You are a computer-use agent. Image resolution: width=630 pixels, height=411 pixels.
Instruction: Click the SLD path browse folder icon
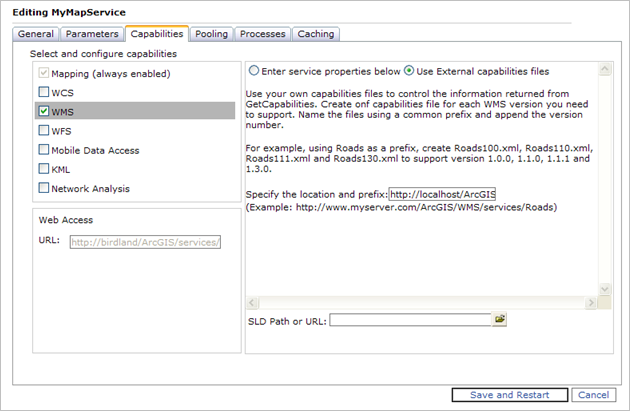[x=500, y=320]
